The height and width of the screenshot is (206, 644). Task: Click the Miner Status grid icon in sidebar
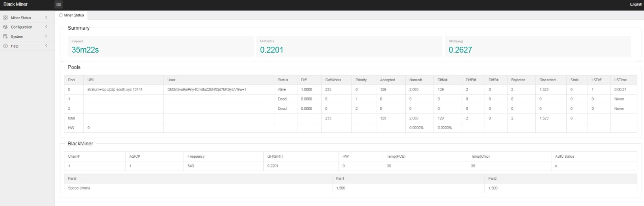click(x=5, y=18)
